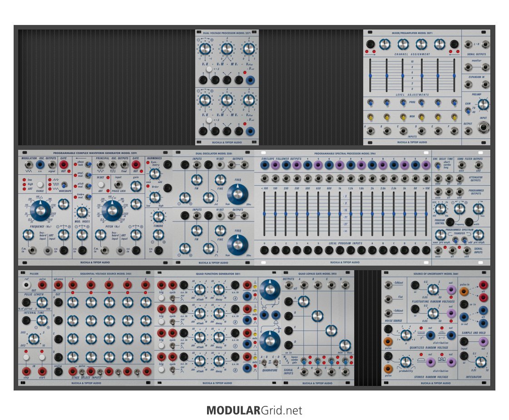The image size is (509, 420).
Task: Click the upper blue output jack on 257t
Action: (250, 80)
